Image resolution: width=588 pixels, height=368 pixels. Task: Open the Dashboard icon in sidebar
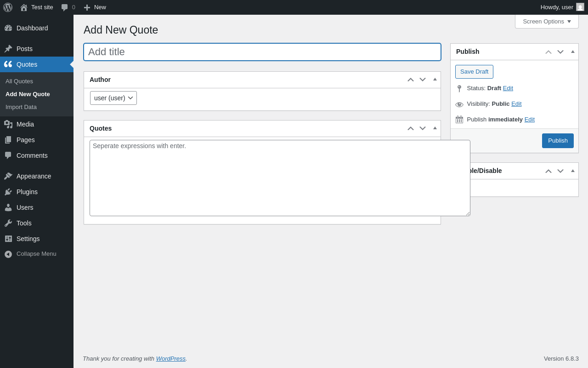(8, 28)
